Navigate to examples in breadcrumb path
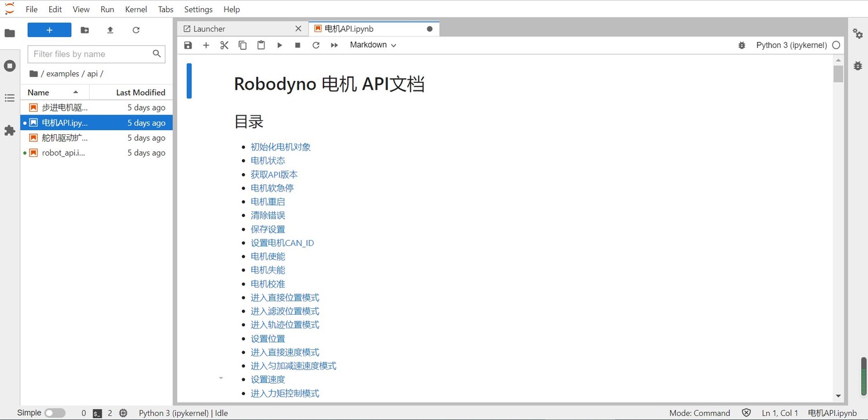This screenshot has width=868, height=420. [62, 73]
